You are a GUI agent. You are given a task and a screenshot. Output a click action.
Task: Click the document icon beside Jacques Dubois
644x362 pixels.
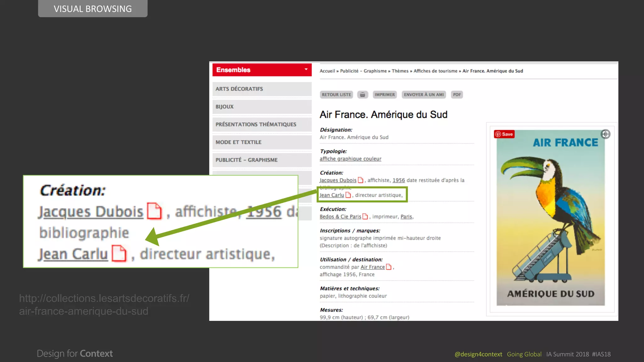(360, 180)
